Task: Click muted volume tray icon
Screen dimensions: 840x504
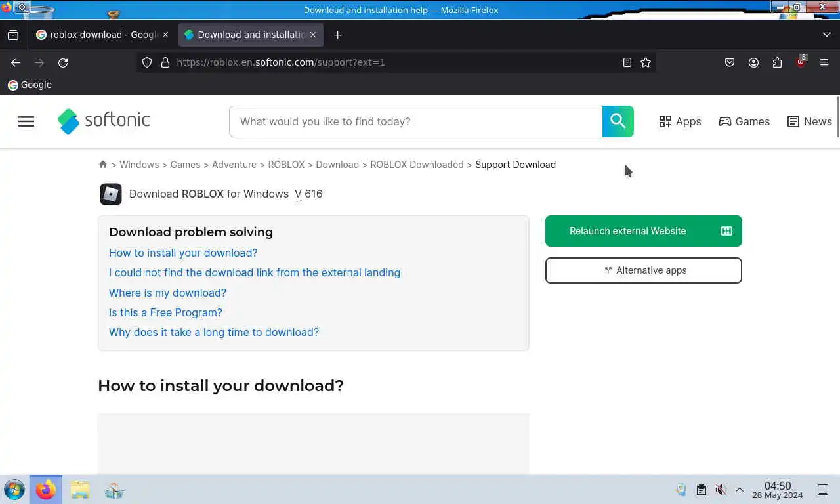Action: tap(721, 490)
